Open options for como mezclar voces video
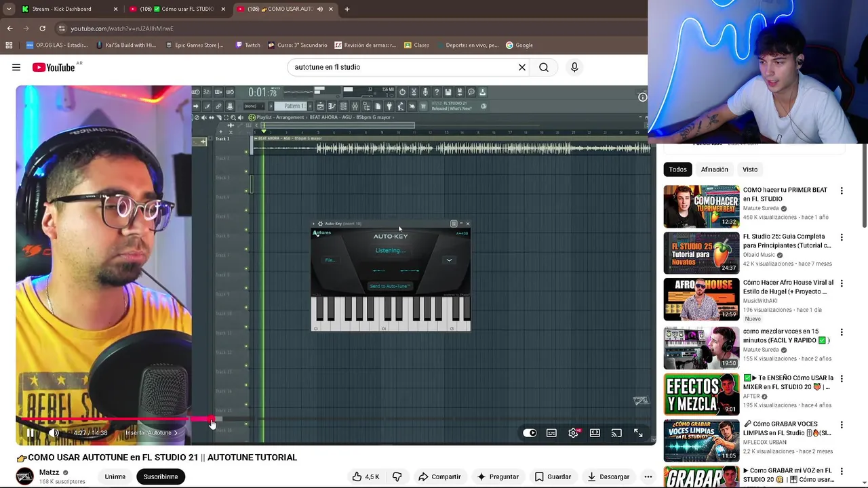The image size is (868, 488). click(842, 332)
